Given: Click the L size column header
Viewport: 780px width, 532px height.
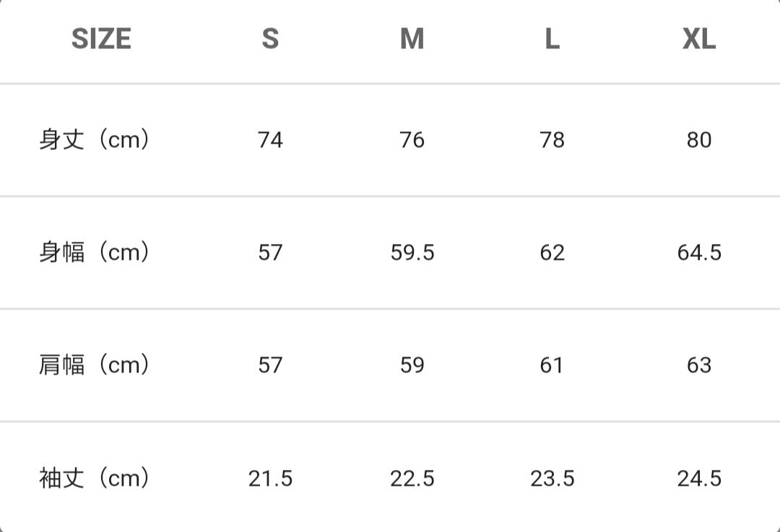Looking at the screenshot, I should pos(552,39).
